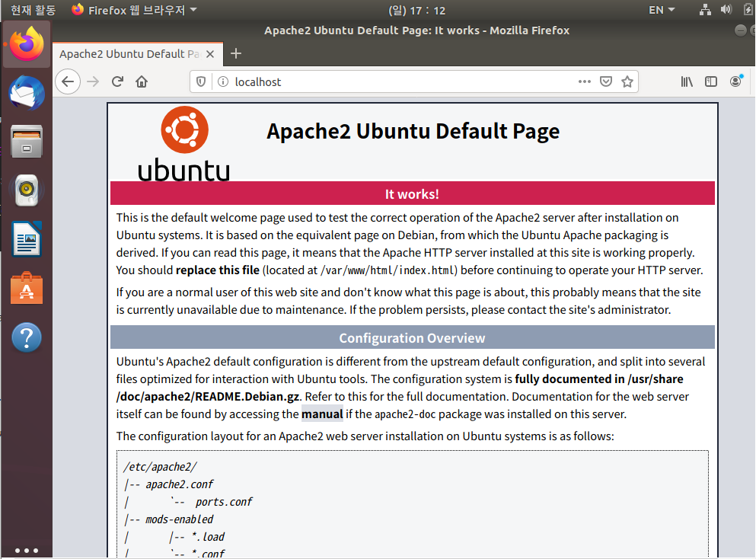Bookmark this page with the star
Screen dimensions: 756x559
(x=627, y=81)
